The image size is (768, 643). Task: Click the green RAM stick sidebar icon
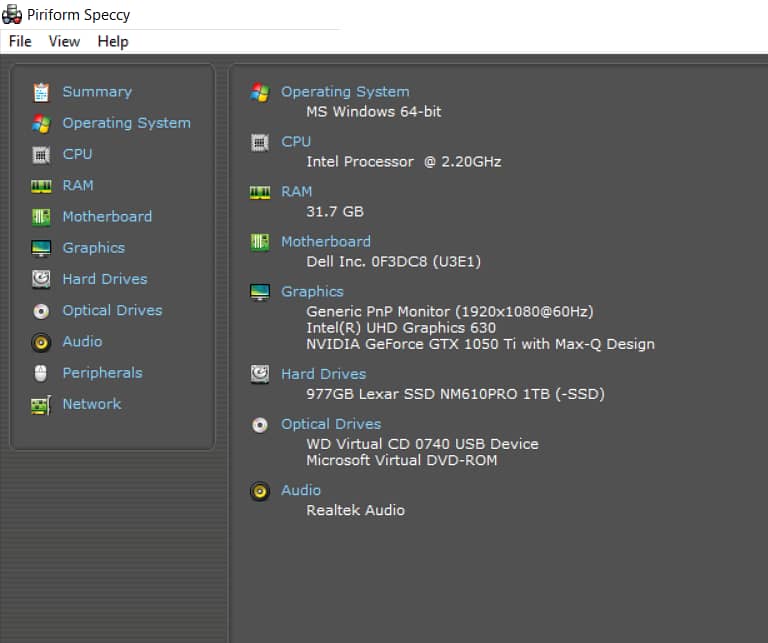[41, 186]
